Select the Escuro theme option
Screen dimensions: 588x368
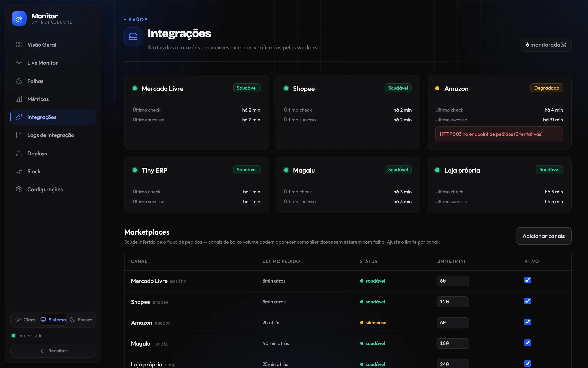81,320
